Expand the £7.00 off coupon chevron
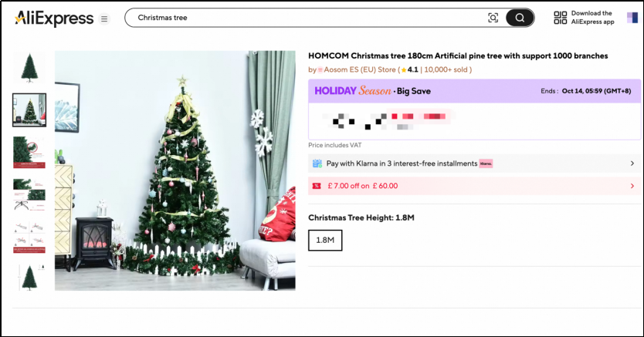644x337 pixels. pos(632,186)
